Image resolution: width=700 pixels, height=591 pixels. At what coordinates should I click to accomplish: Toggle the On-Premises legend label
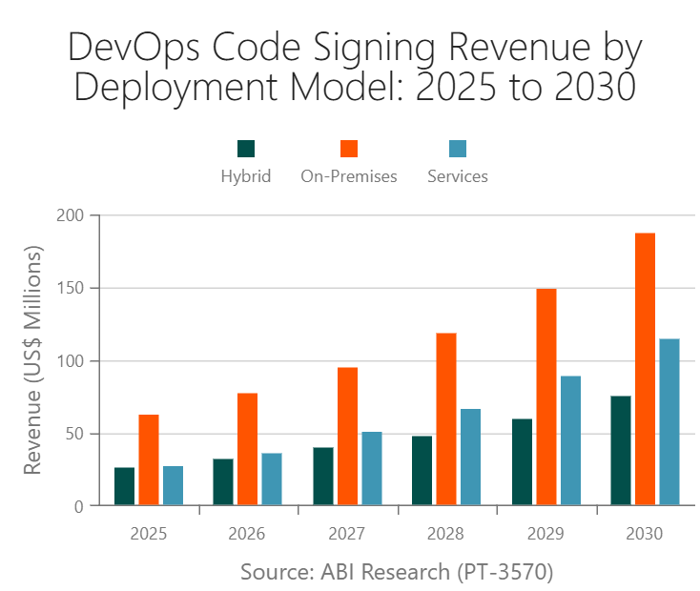349,176
